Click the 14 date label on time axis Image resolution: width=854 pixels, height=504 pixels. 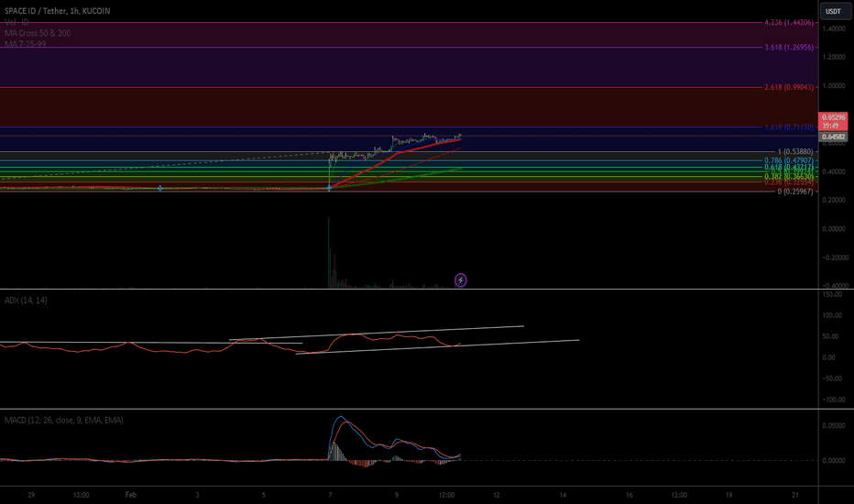563,495
